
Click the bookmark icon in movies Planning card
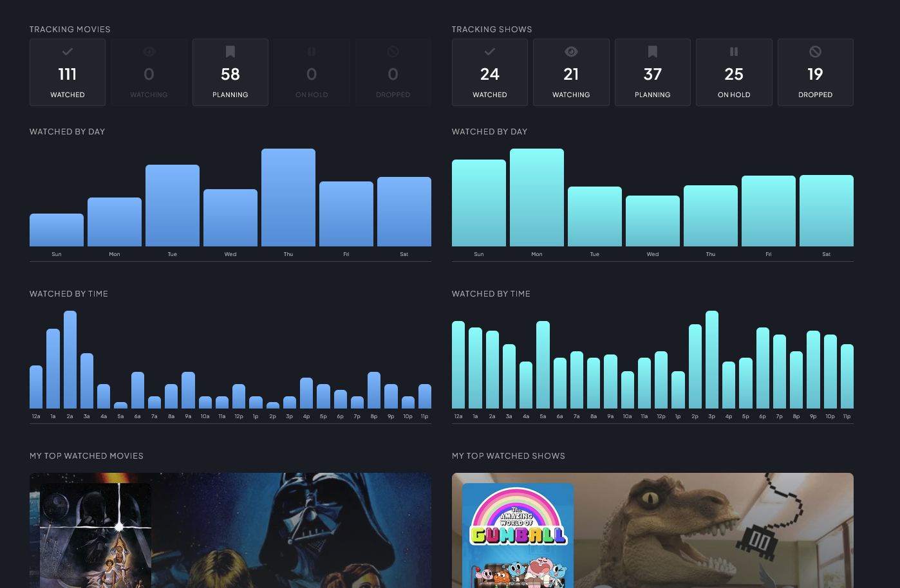[230, 51]
